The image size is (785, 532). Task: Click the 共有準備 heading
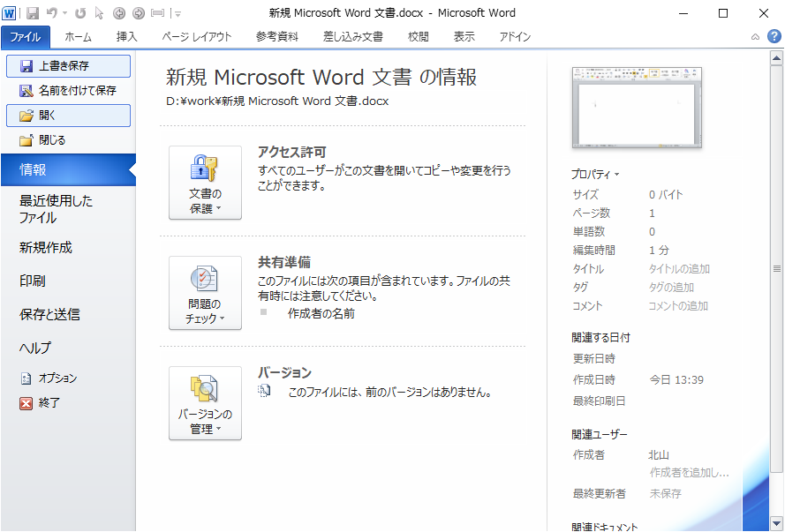coord(284,263)
